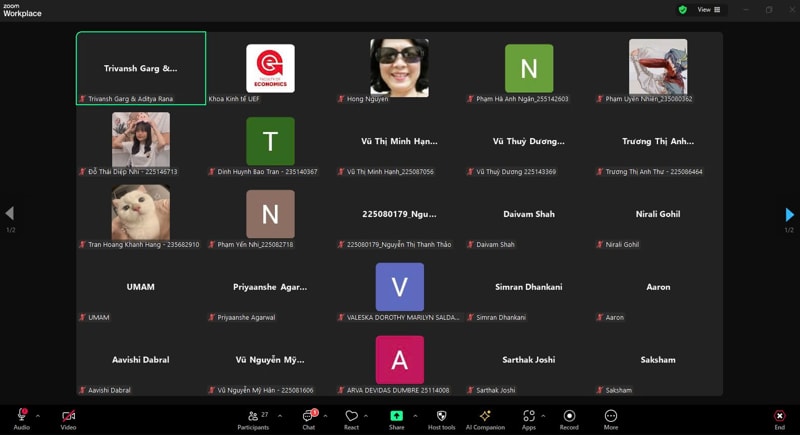
Task: Start recording with the Record button
Action: click(569, 417)
